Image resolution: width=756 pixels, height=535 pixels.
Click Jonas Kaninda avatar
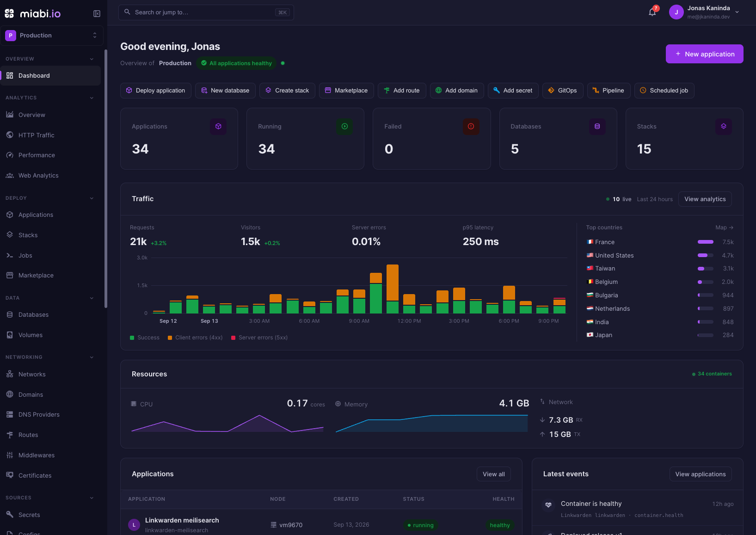coord(676,12)
